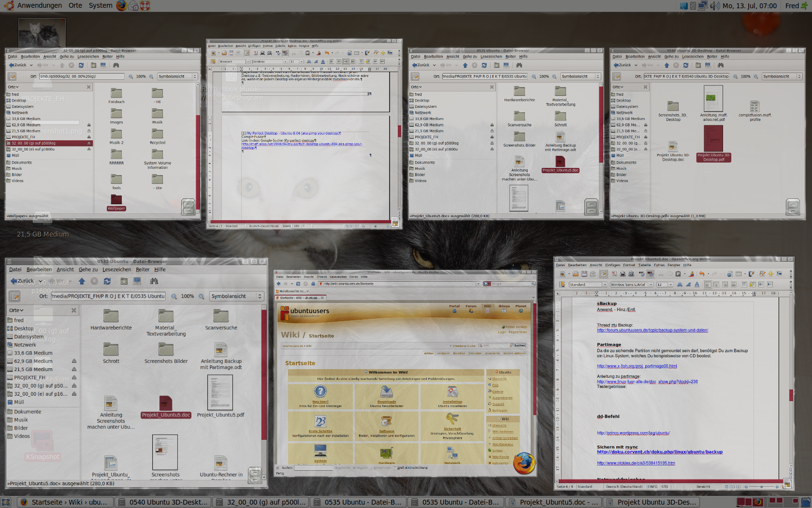This screenshot has height=508, width=812.
Task: Check Groß-/Kleinschreibung in Firefox find bar
Action: point(395,468)
